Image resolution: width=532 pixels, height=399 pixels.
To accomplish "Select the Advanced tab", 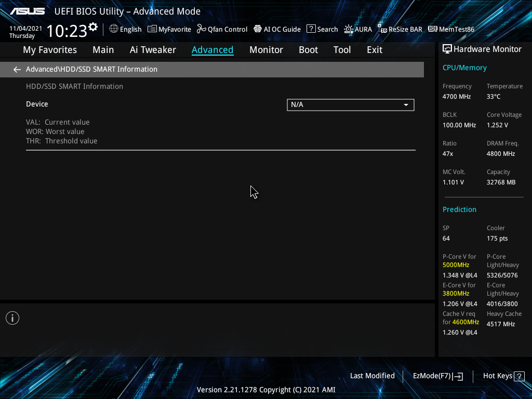I will coord(212,50).
